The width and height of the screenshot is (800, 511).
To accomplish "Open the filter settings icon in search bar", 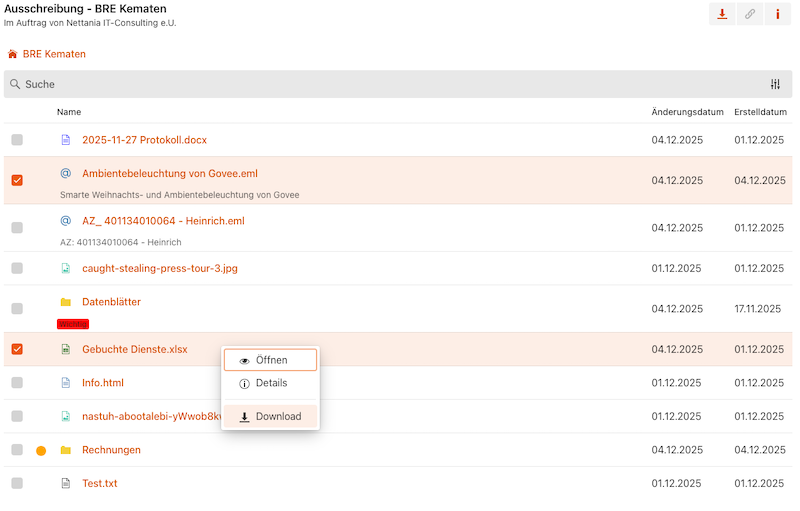I will [x=776, y=85].
